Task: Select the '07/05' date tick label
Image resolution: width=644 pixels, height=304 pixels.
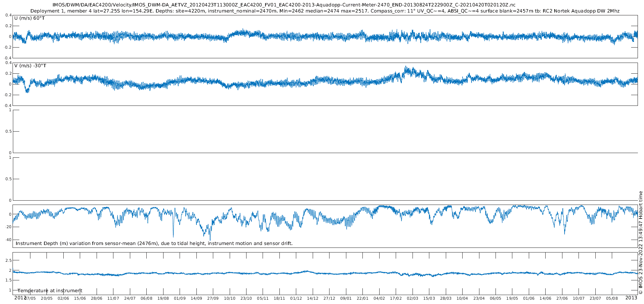Action: tap(30, 298)
